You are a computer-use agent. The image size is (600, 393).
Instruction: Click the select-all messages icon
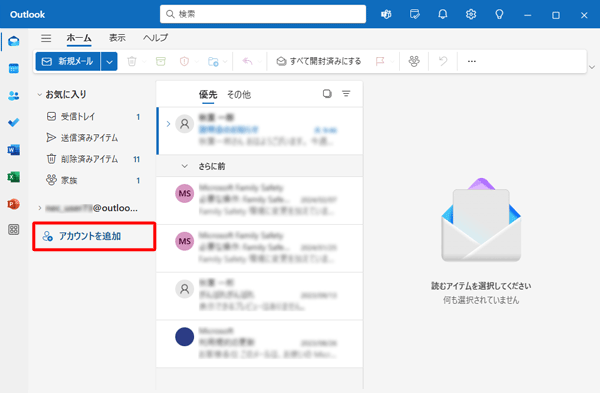[x=327, y=94]
